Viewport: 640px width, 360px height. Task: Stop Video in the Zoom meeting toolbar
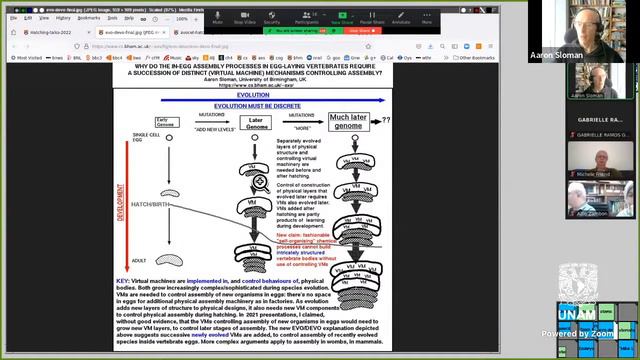click(x=244, y=18)
